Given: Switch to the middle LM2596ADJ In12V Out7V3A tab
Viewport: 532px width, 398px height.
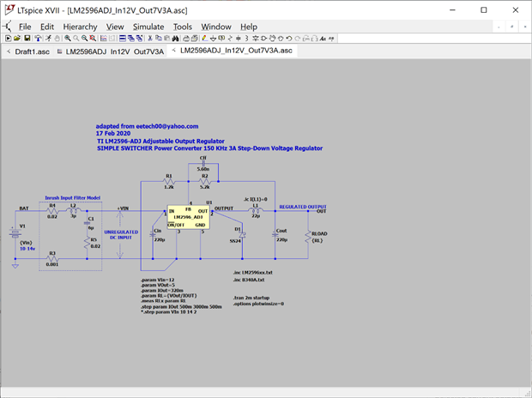Looking at the screenshot, I should [111, 51].
